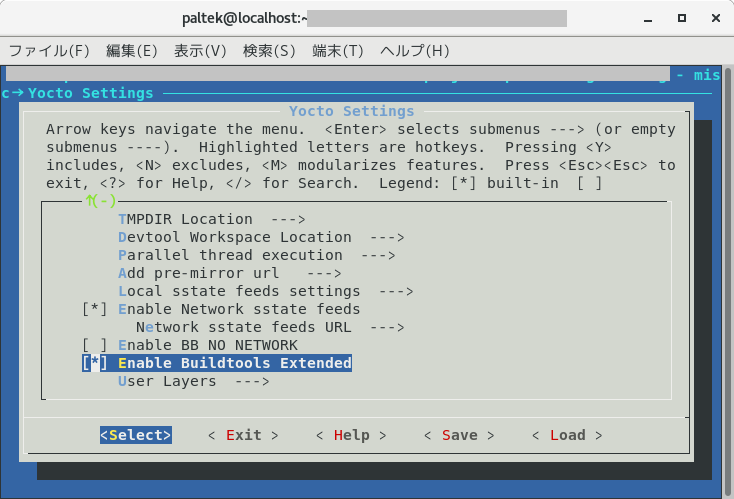The width and height of the screenshot is (734, 499).
Task: Click the Yocto Settings breadcrumb text
Action: tap(90, 93)
